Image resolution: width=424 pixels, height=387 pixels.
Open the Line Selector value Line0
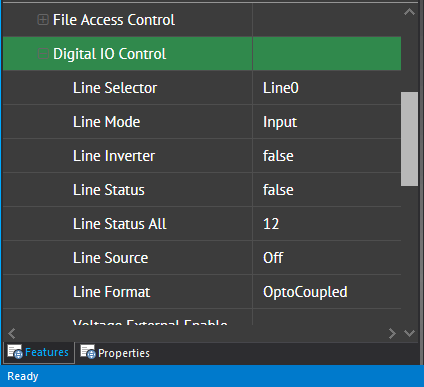[x=327, y=88]
